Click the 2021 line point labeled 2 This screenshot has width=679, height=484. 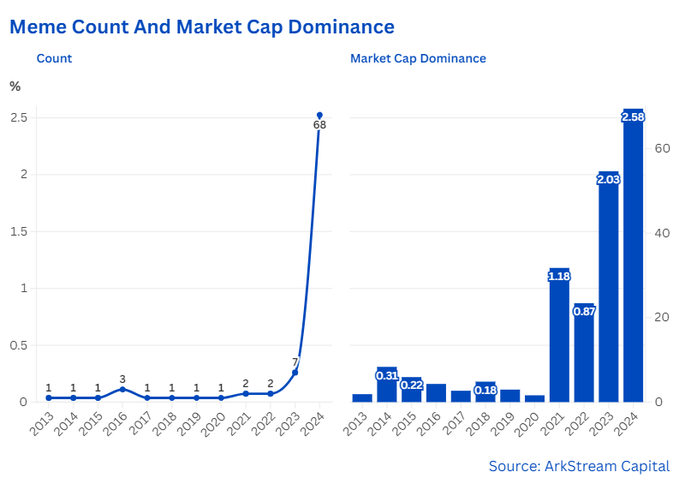[246, 394]
